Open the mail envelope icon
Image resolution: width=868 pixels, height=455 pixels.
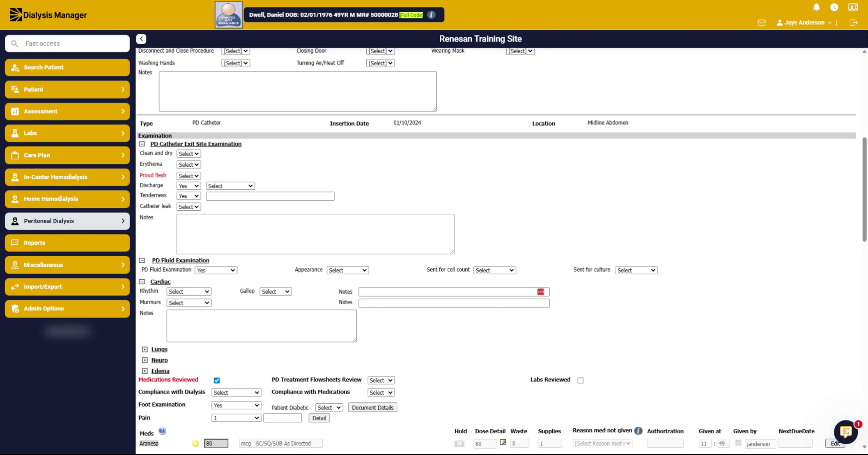point(761,22)
